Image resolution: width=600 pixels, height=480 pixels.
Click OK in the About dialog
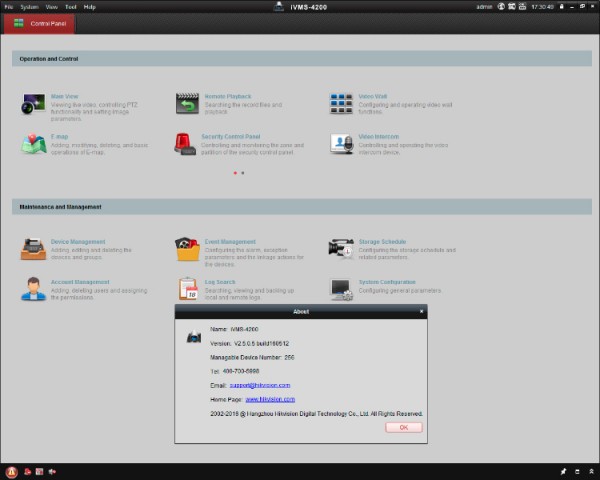(404, 427)
